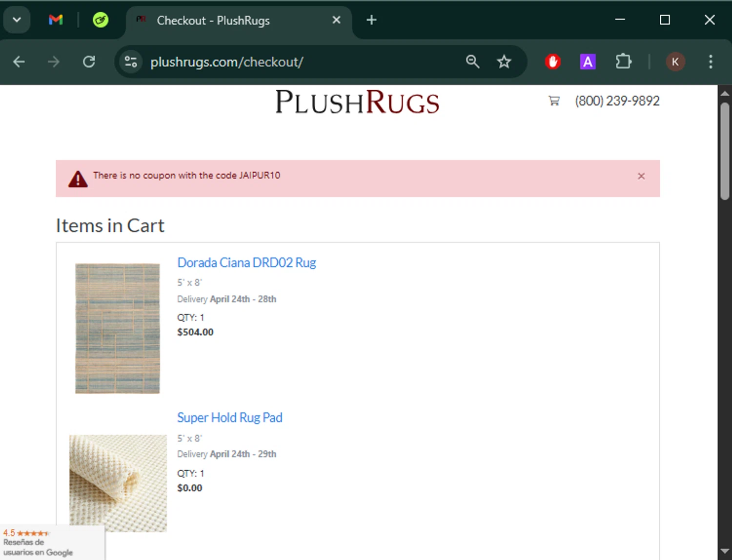Open the Super Hold Rug Pad link
Viewport: 732px width, 560px height.
pos(230,418)
